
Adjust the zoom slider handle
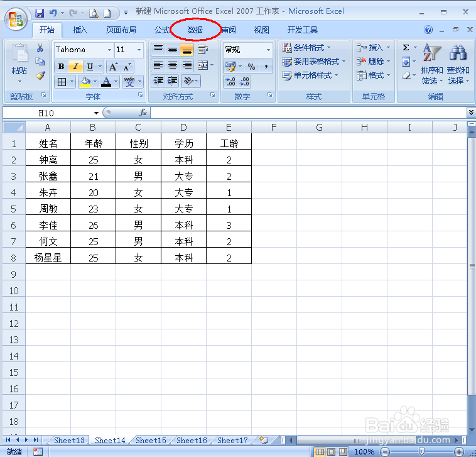(x=421, y=452)
